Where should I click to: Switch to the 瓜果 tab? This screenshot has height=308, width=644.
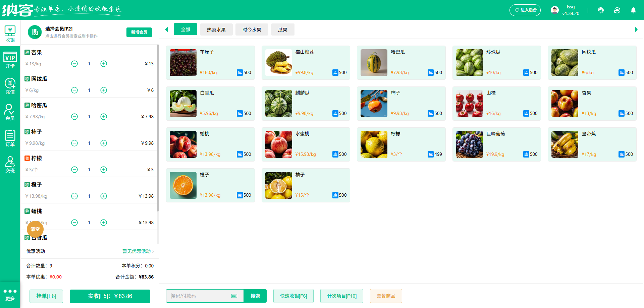(282, 29)
